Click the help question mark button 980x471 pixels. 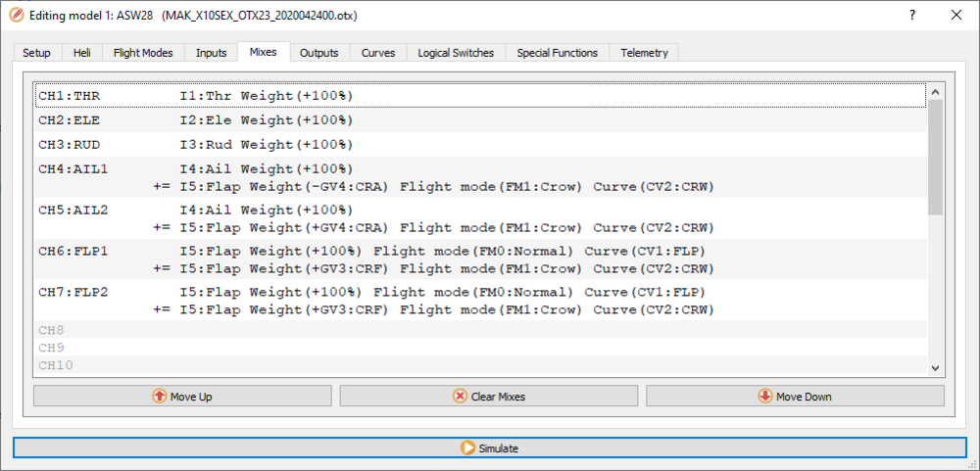tap(912, 15)
